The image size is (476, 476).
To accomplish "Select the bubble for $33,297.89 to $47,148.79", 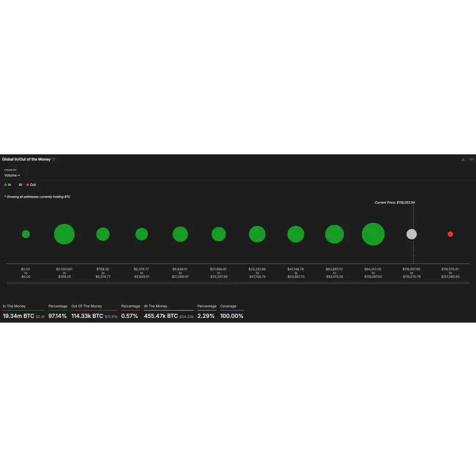I will (x=257, y=234).
